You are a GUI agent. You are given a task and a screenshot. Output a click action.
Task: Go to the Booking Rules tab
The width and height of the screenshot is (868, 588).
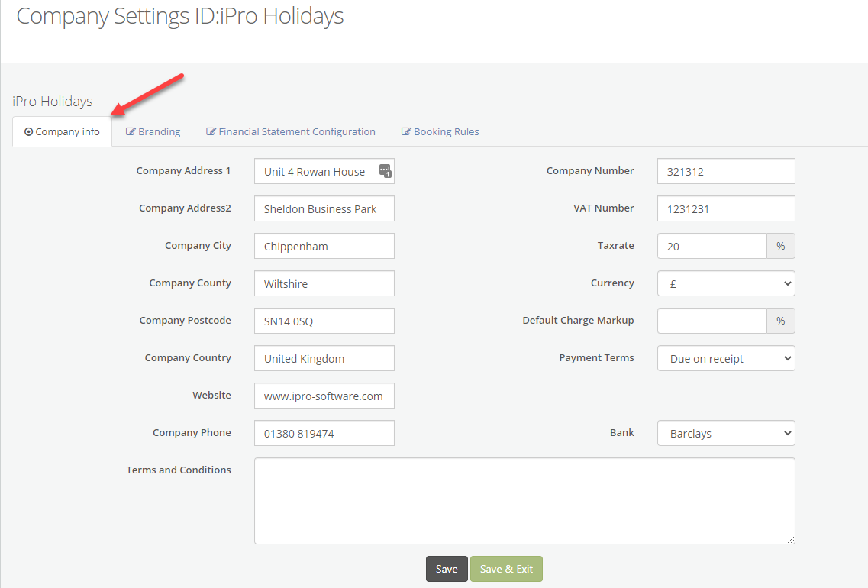click(x=440, y=132)
